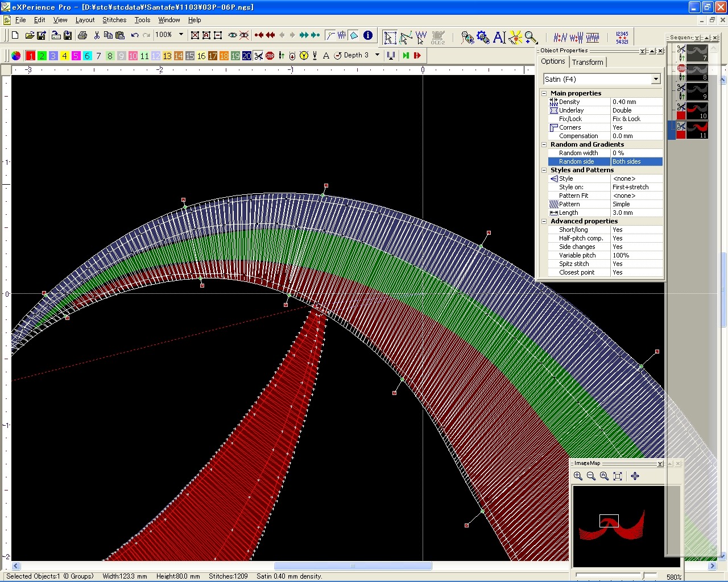Image resolution: width=728 pixels, height=582 pixels.
Task: Switch to the Options tab
Action: point(553,61)
